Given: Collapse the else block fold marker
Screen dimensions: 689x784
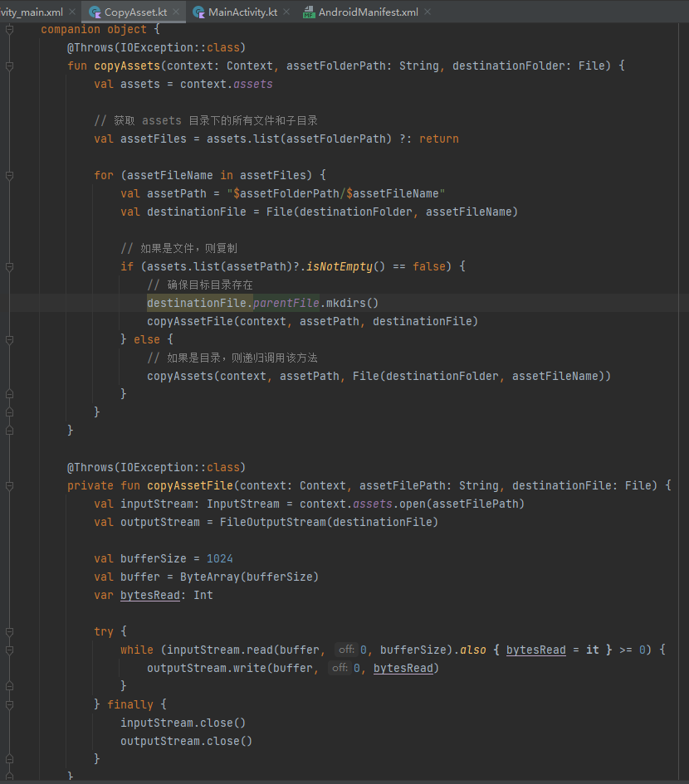Looking at the screenshot, I should pos(9,340).
